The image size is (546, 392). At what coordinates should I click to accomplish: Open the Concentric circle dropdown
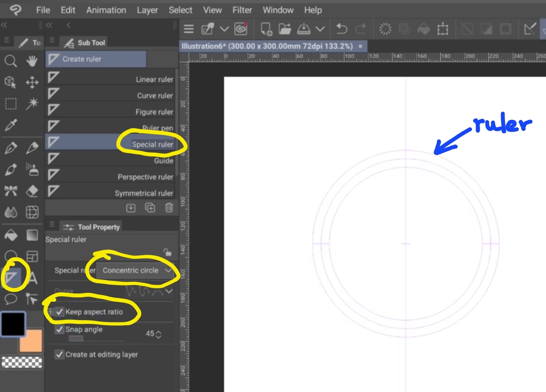[136, 270]
